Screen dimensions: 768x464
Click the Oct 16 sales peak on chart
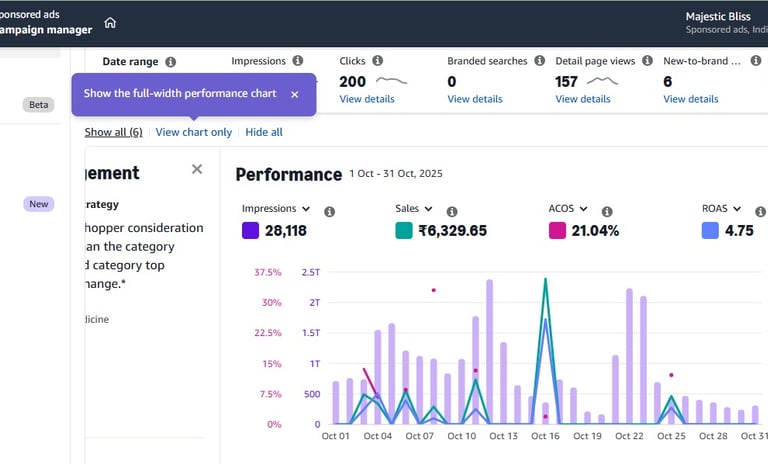[545, 279]
